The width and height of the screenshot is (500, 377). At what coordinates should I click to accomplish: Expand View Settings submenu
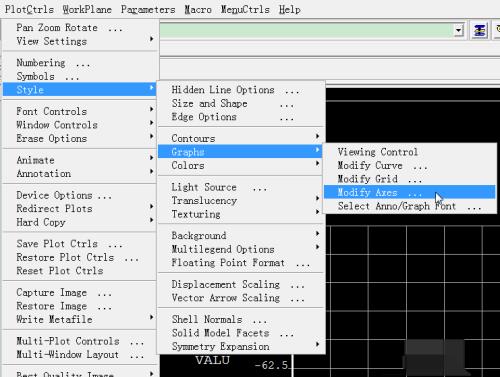(x=79, y=41)
